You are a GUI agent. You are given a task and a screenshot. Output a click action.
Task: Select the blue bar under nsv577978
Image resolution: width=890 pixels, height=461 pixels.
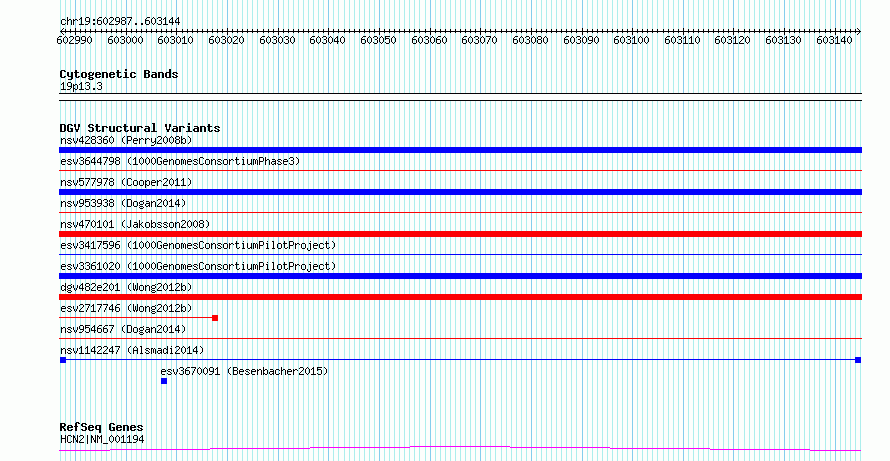click(x=460, y=192)
